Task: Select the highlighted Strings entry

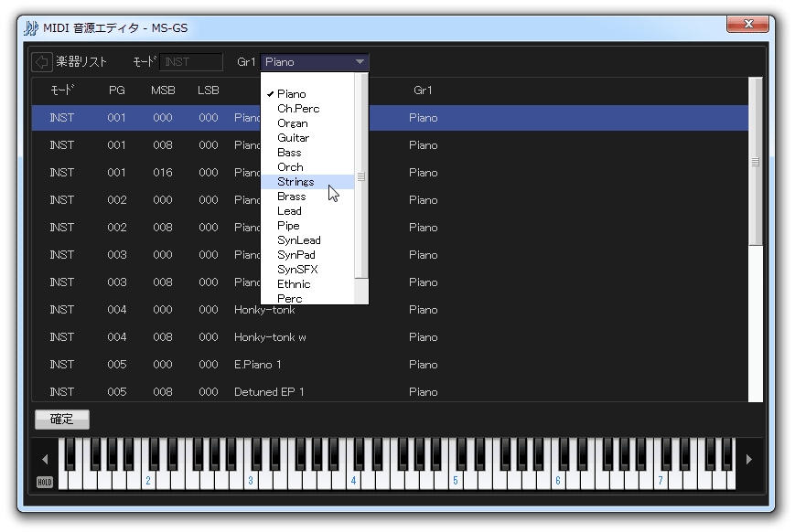Action: tap(307, 182)
